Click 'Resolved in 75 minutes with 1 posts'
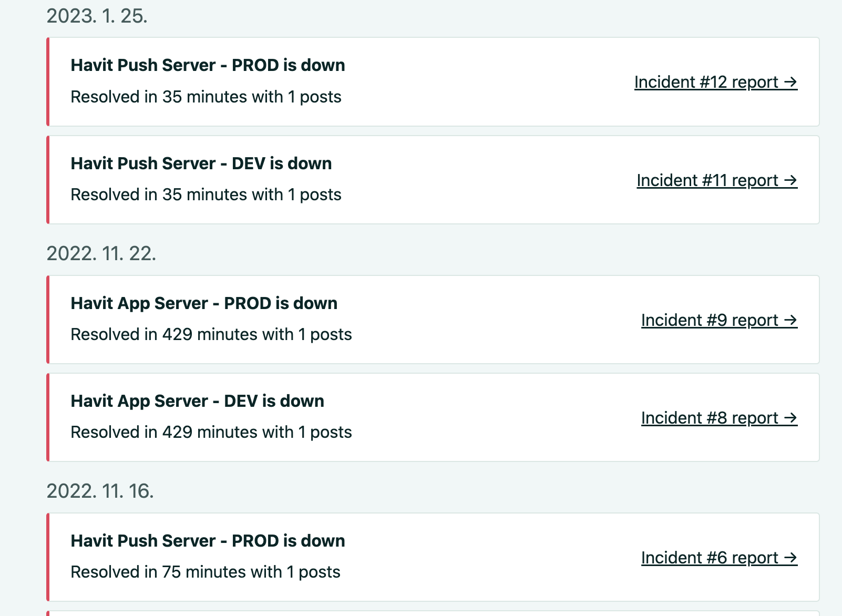842x616 pixels. point(206,572)
